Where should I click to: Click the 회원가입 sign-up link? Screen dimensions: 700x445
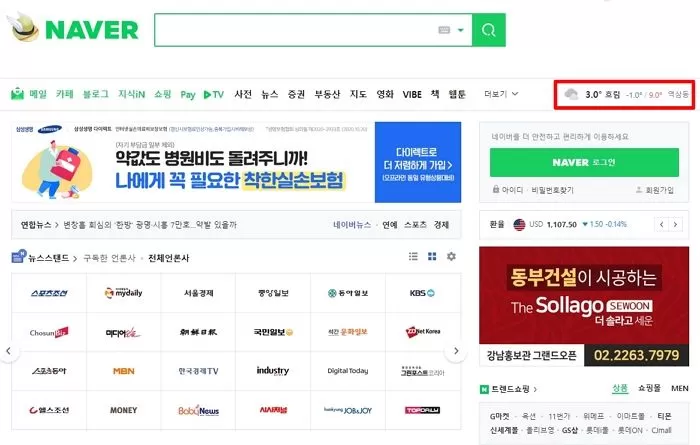click(654, 190)
